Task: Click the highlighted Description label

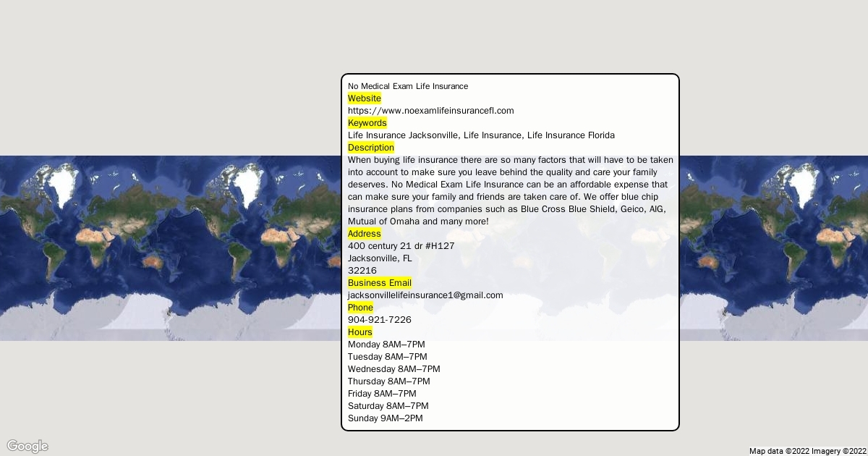Action: coord(370,148)
